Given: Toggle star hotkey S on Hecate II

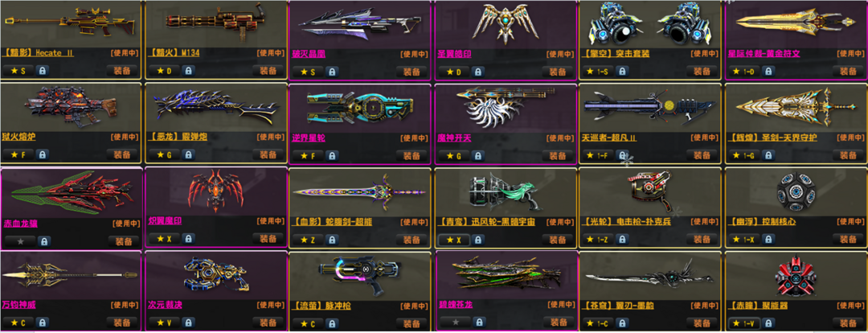Looking at the screenshot, I should [18, 71].
